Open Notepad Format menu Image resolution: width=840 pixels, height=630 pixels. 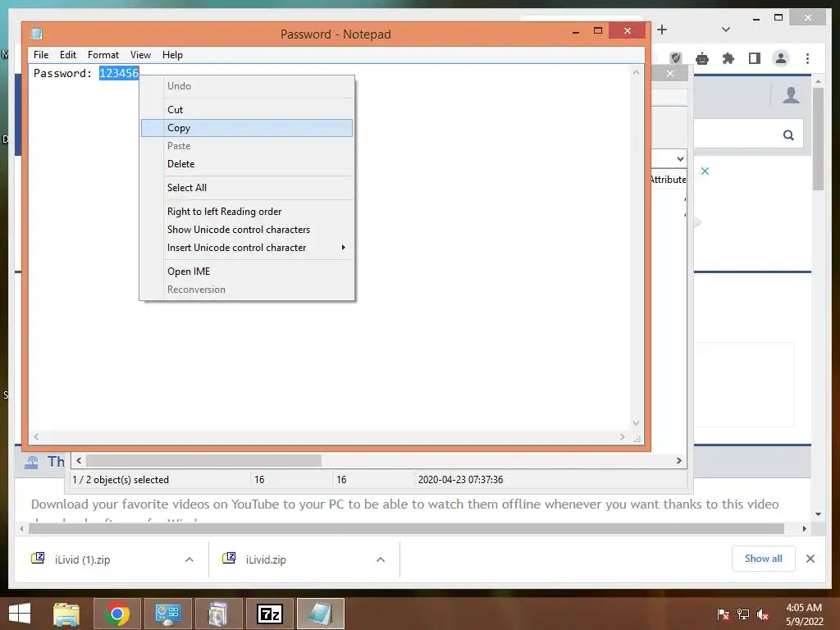pyautogui.click(x=103, y=55)
